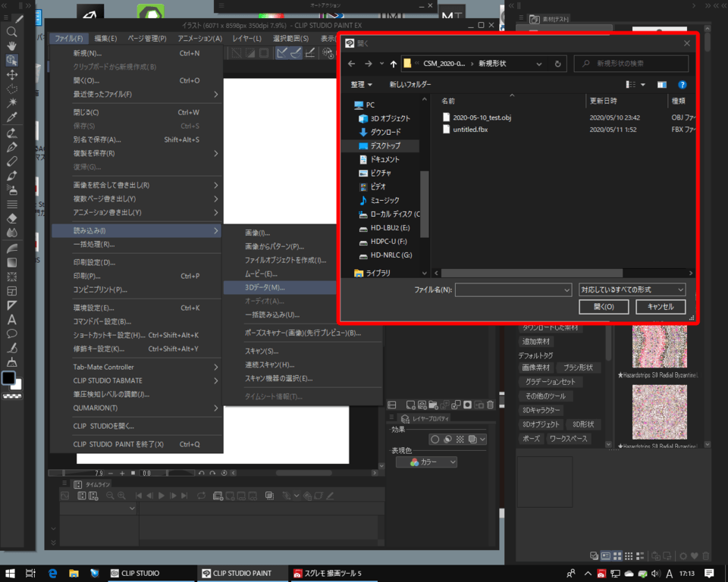
Task: Select the Zoom magnifier tool
Action: 12,32
